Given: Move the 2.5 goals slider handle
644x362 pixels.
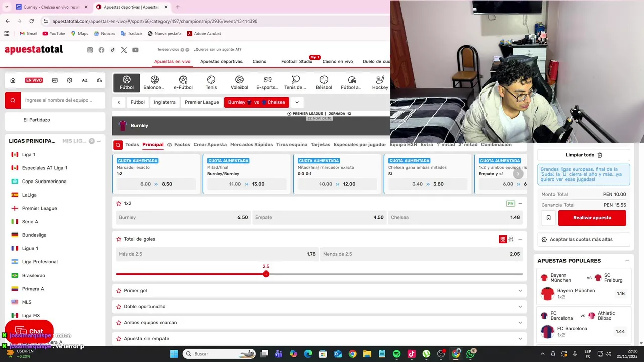Looking at the screenshot, I should (x=266, y=274).
